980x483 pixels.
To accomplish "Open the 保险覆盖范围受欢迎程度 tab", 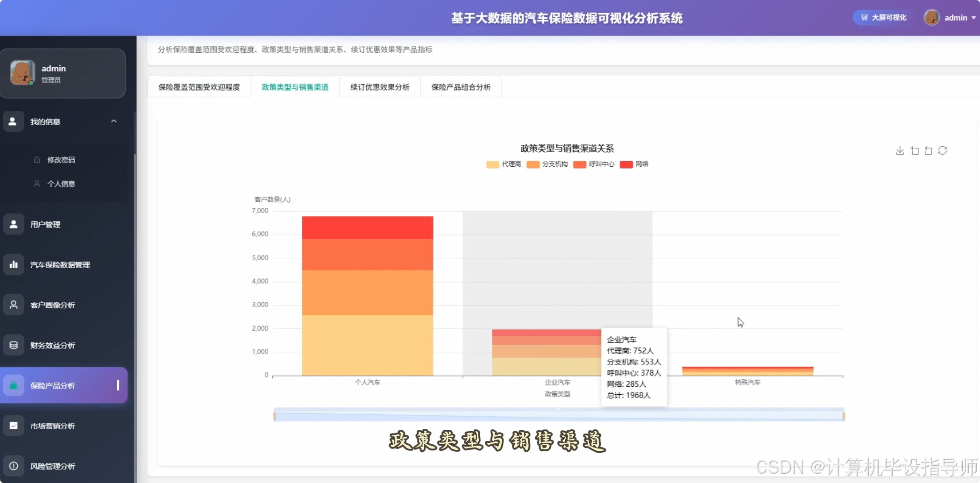I will point(199,86).
